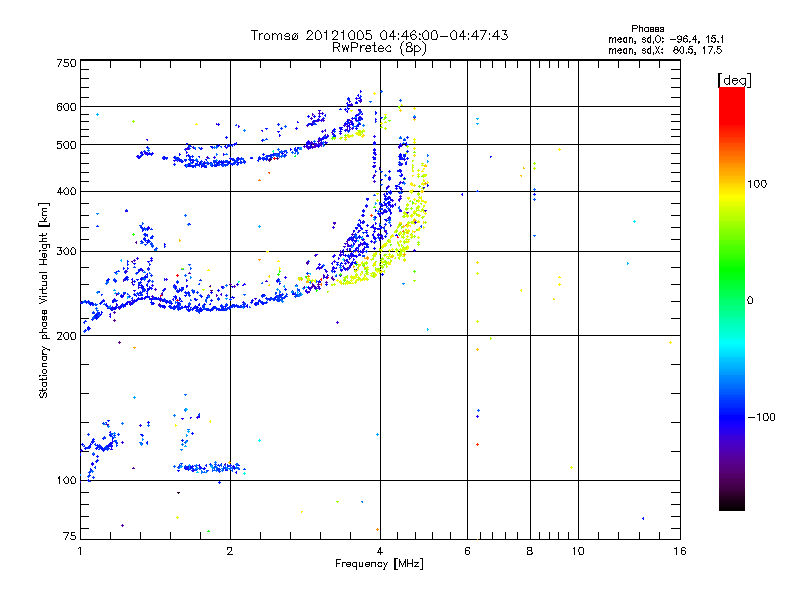Click the y-axis '300' tick label
Screen dimensions: 800x600
(66, 252)
